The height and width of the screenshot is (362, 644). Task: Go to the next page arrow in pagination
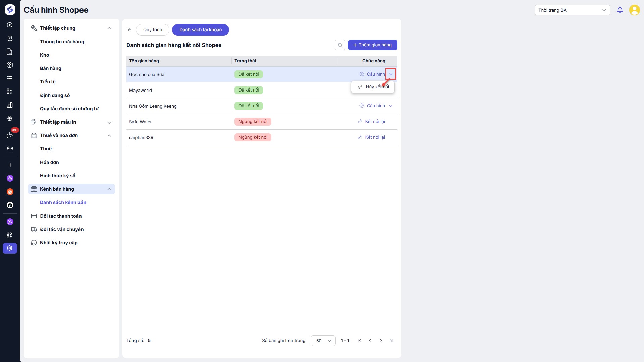381,341
